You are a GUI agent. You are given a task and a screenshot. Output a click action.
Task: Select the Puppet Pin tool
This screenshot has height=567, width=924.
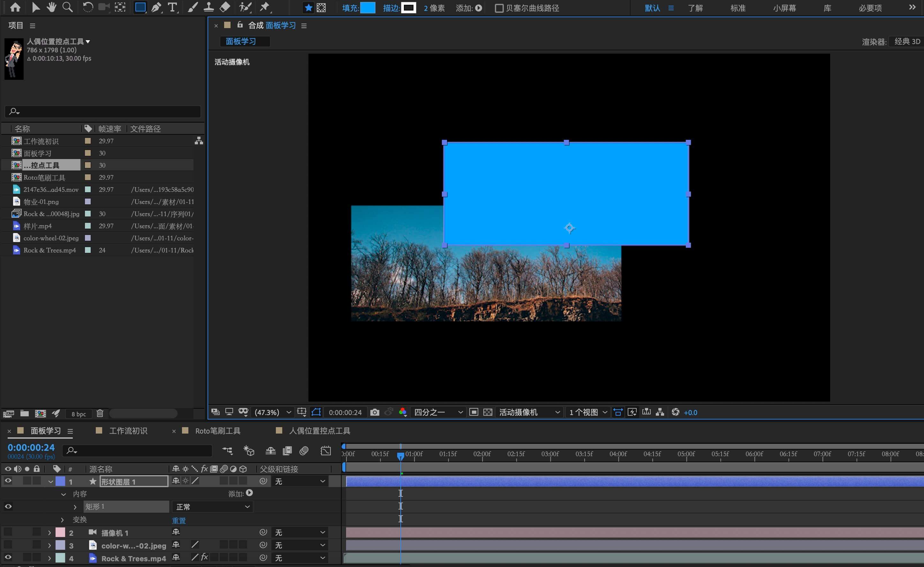click(x=265, y=7)
